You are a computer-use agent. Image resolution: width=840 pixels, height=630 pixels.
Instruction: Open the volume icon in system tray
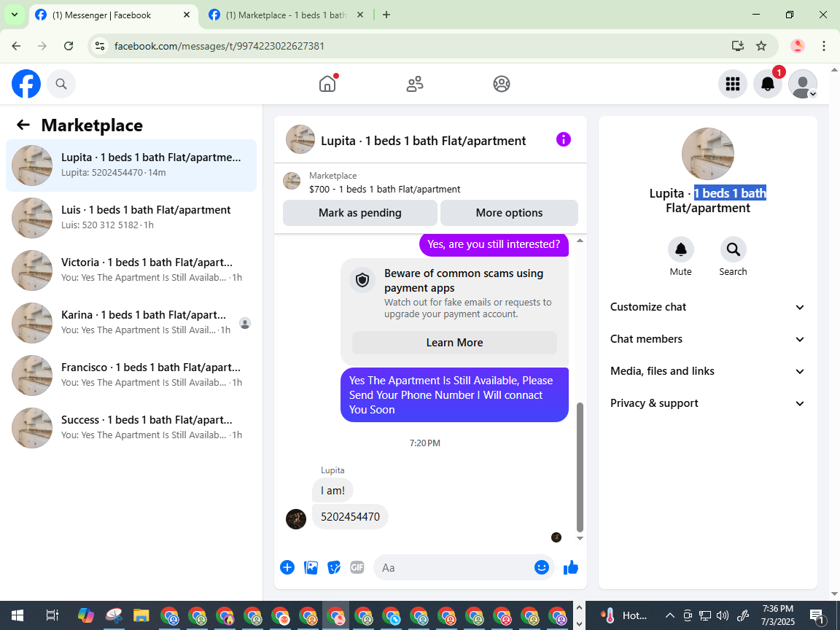(x=723, y=615)
